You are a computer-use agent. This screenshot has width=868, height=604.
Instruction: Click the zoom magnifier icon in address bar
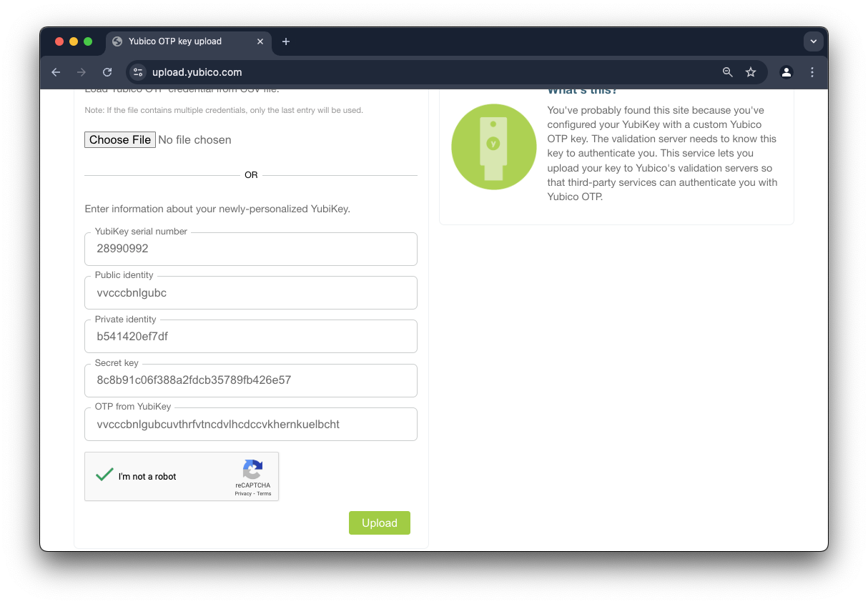(728, 72)
